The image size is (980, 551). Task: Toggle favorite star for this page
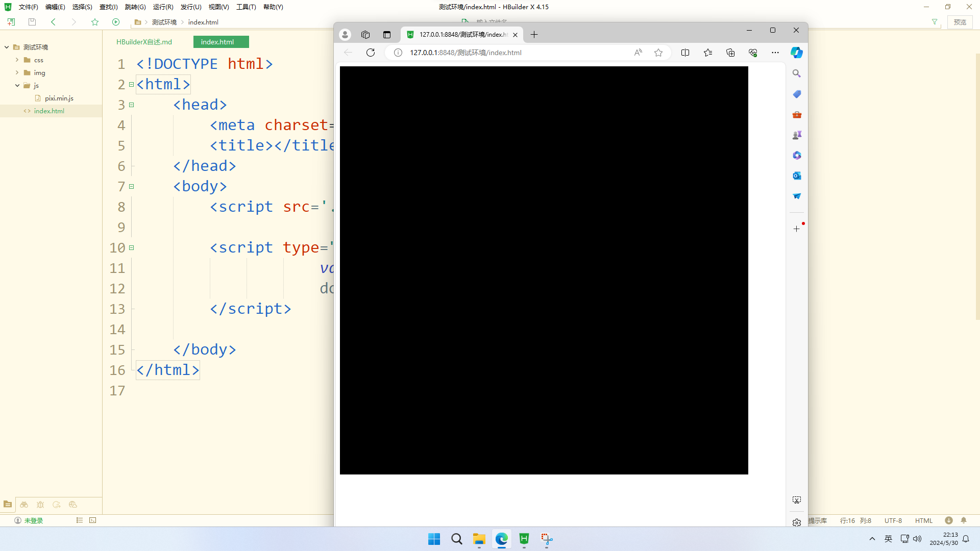(x=658, y=53)
